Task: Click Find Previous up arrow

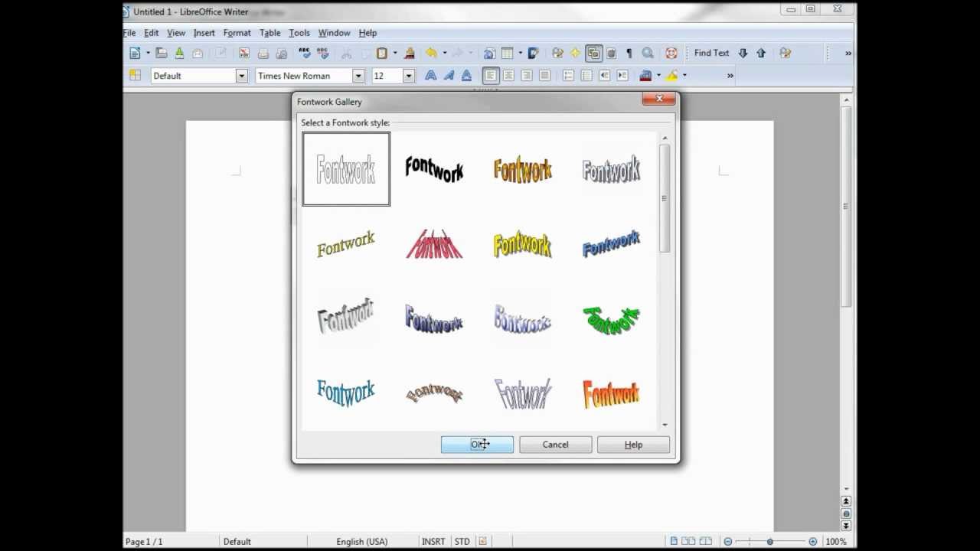Action: click(761, 53)
